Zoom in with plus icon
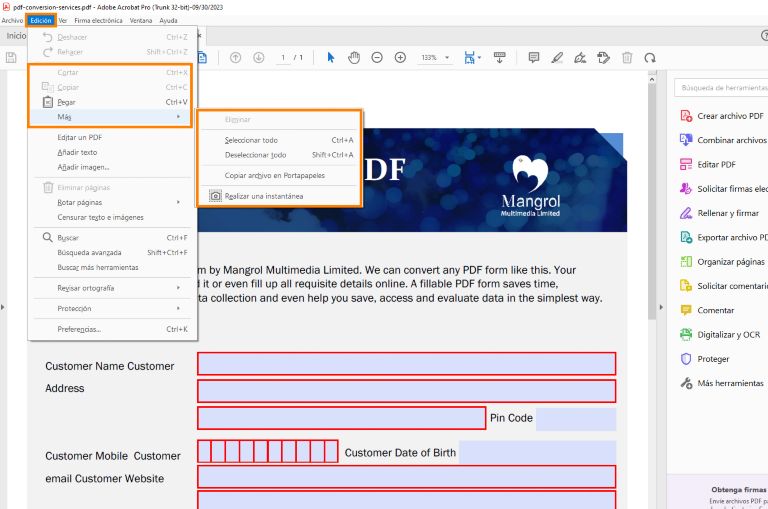This screenshot has width=768, height=509. click(x=400, y=58)
